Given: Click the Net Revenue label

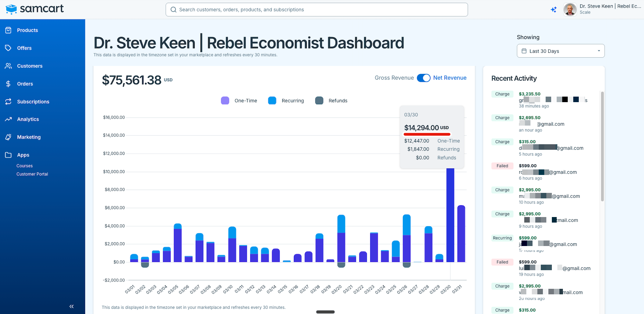Looking at the screenshot, I should (x=450, y=78).
